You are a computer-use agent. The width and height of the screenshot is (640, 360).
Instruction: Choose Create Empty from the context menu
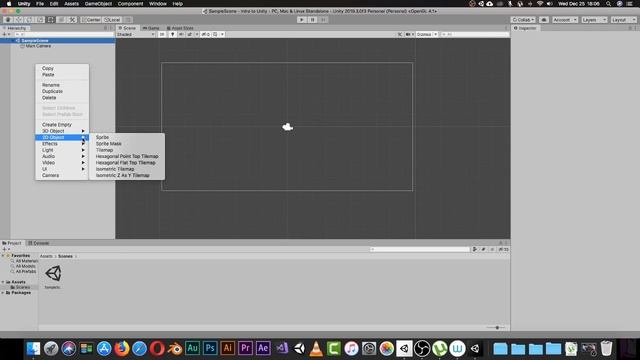[57, 124]
